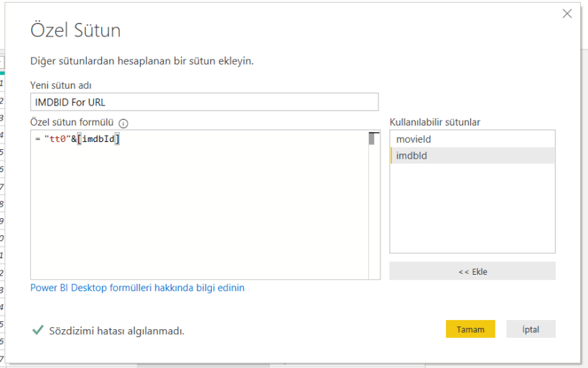588x368 pixels.
Task: Click the green syntax check mark icon
Action: [x=37, y=330]
